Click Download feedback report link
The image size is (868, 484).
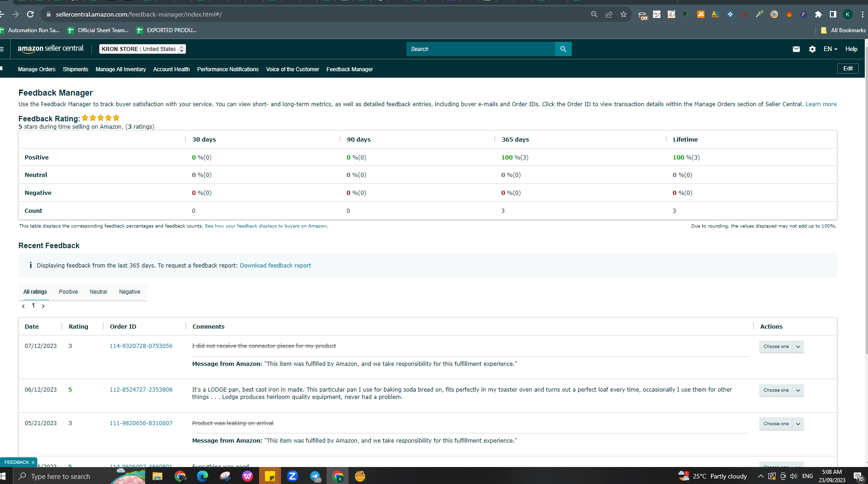point(276,266)
